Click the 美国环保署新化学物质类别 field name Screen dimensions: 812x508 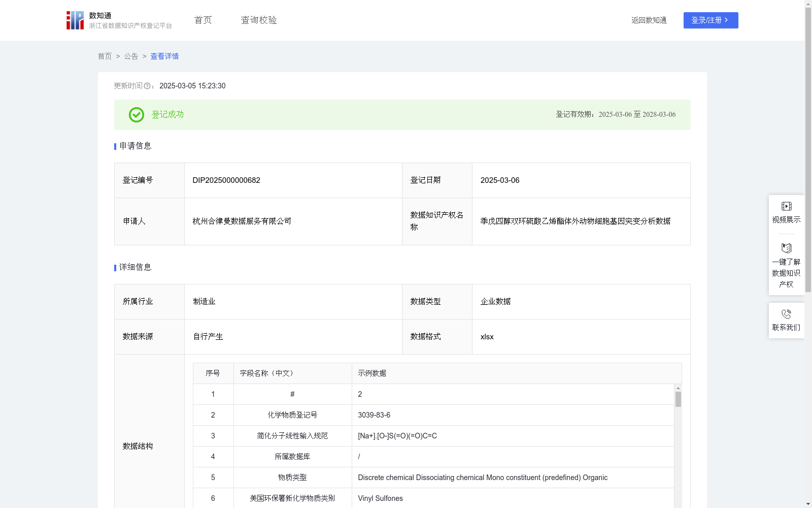[292, 498]
